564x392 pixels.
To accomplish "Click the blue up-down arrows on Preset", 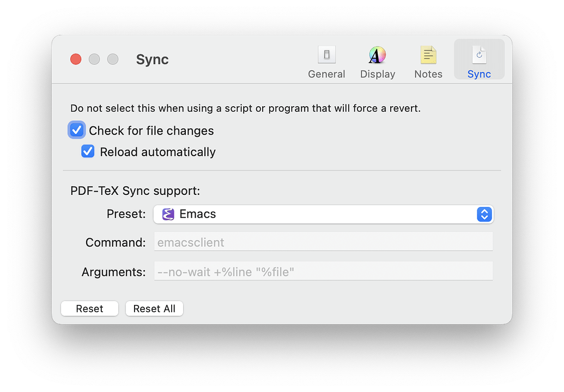I will (484, 214).
